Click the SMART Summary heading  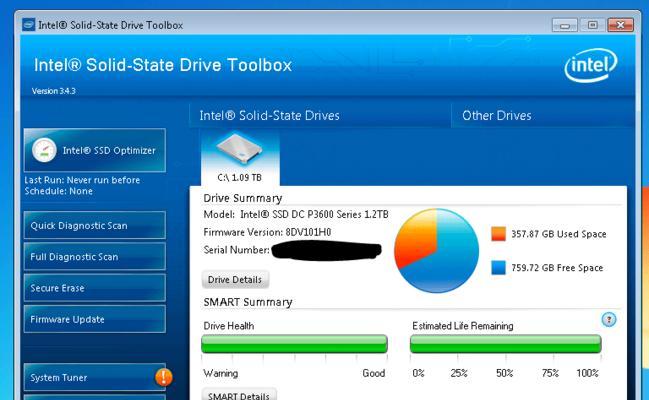click(248, 302)
